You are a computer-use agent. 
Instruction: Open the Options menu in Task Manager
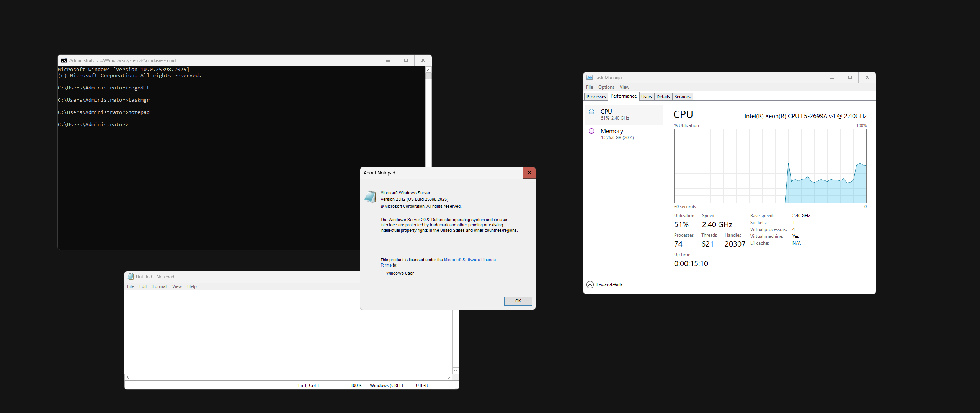pyautogui.click(x=606, y=87)
